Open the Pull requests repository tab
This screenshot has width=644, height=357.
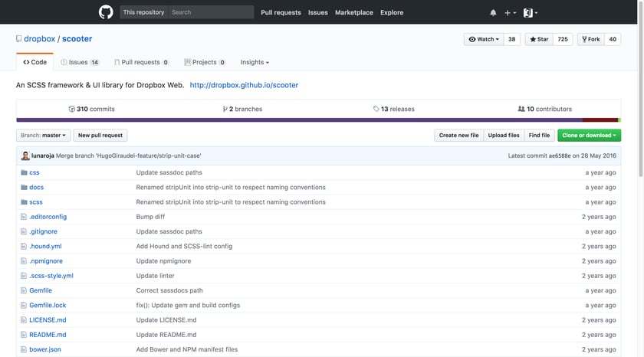click(x=141, y=62)
